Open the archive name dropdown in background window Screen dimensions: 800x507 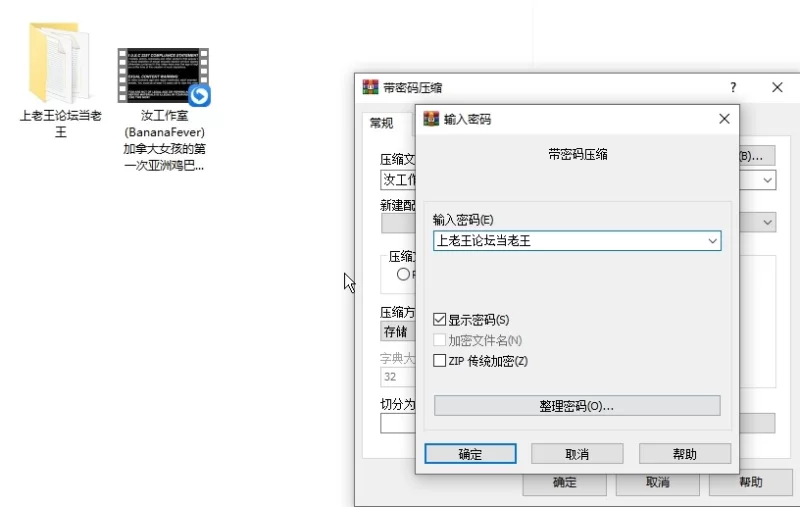(x=767, y=180)
